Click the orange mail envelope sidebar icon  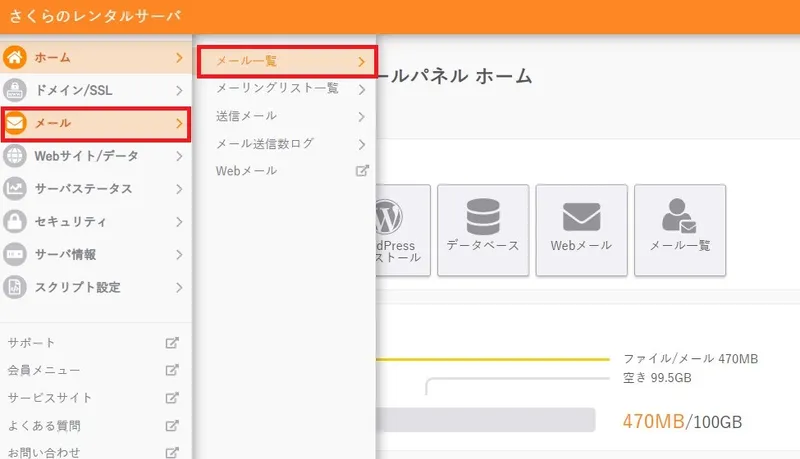15,123
